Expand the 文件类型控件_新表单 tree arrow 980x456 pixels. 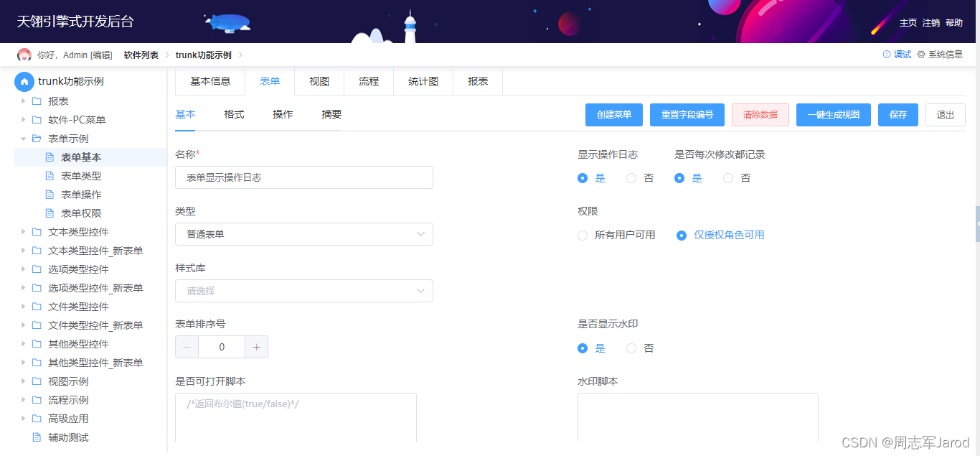(x=24, y=325)
